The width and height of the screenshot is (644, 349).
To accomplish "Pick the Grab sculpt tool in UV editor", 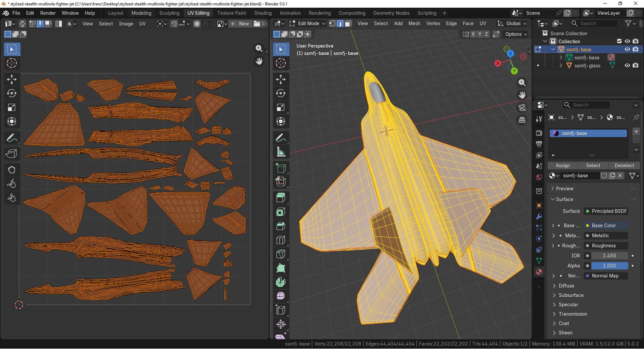I will (12, 170).
